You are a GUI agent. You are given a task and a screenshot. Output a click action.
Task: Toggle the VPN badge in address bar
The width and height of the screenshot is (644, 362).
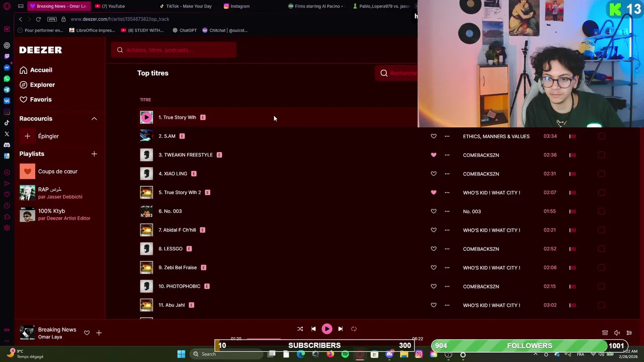coord(52,19)
